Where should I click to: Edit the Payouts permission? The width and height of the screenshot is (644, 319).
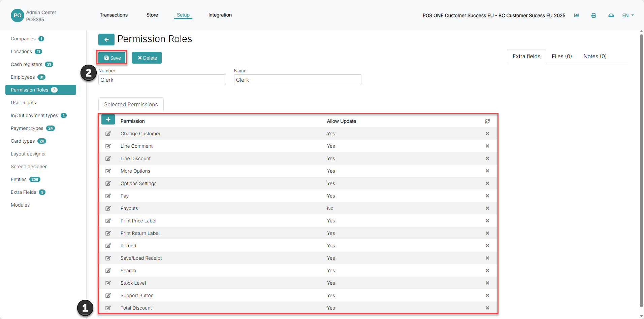click(x=108, y=208)
